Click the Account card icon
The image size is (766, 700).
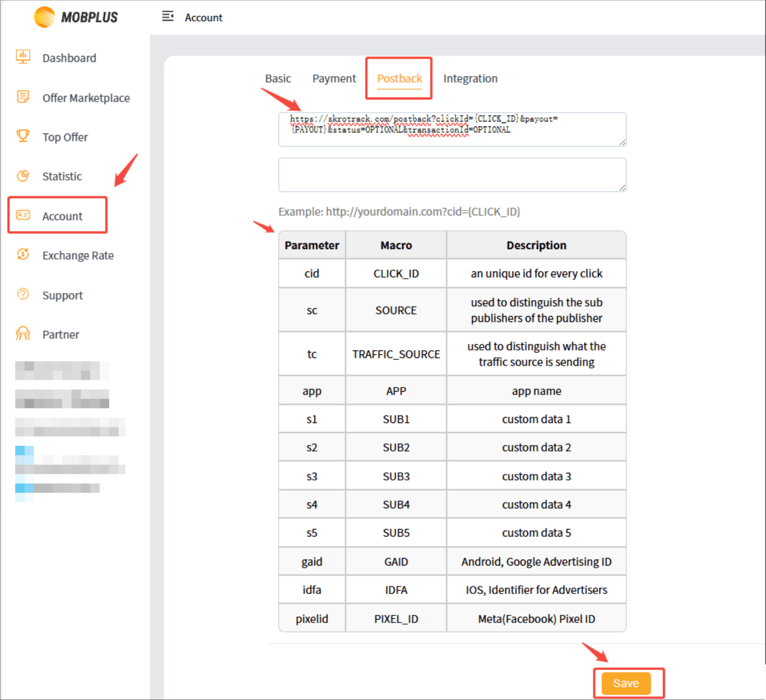coord(23,215)
